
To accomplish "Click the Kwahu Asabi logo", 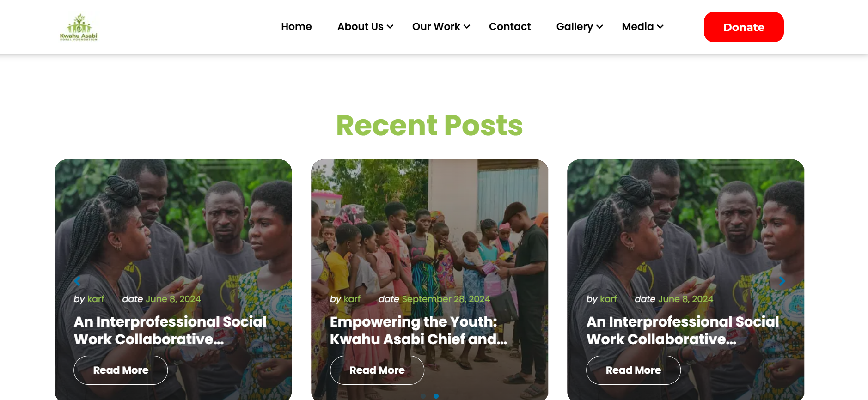I will click(79, 27).
